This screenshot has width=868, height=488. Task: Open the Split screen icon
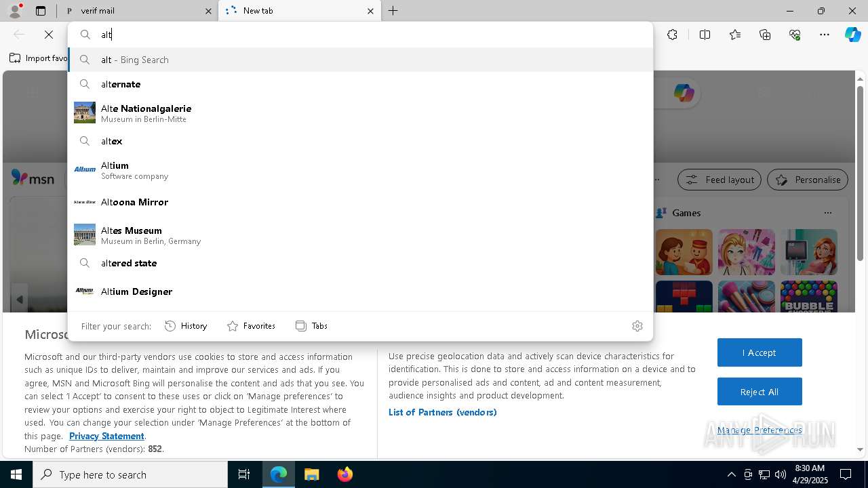pyautogui.click(x=705, y=35)
